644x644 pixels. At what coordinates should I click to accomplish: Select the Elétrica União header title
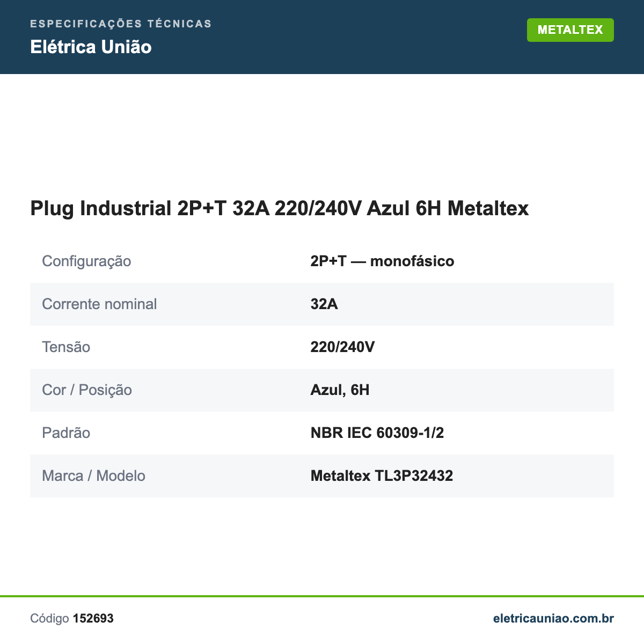coord(91,47)
